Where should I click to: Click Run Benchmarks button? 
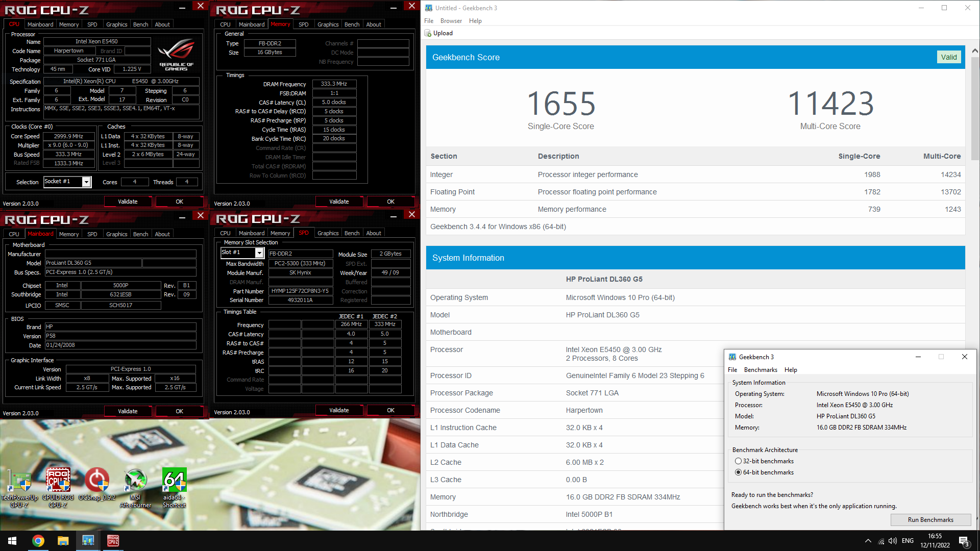(x=930, y=520)
